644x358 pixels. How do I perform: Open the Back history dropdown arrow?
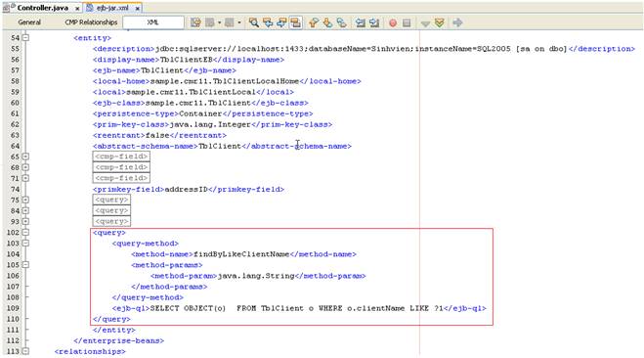point(219,22)
